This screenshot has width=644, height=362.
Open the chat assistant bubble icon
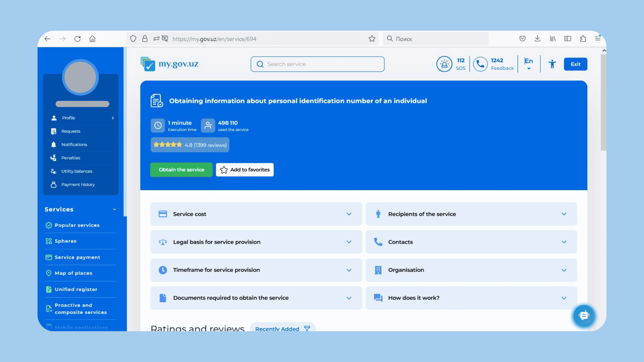click(584, 315)
